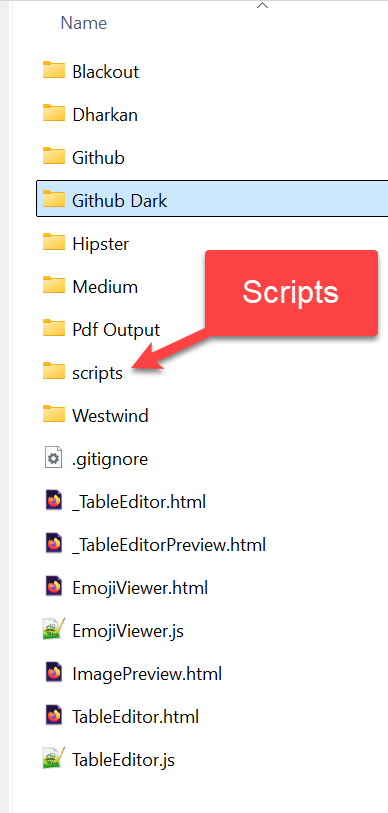Click the .gitignore file gear icon

[x=53, y=458]
